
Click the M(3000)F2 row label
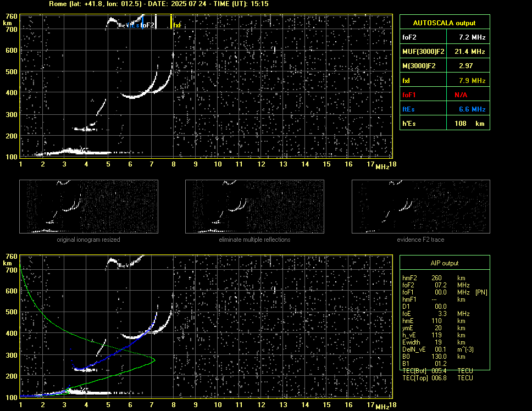(419, 66)
